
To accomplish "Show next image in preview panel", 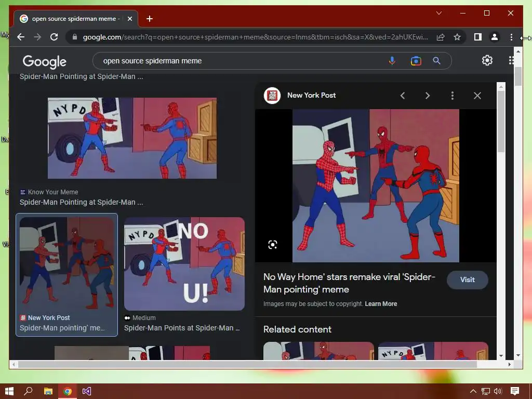I will point(428,96).
